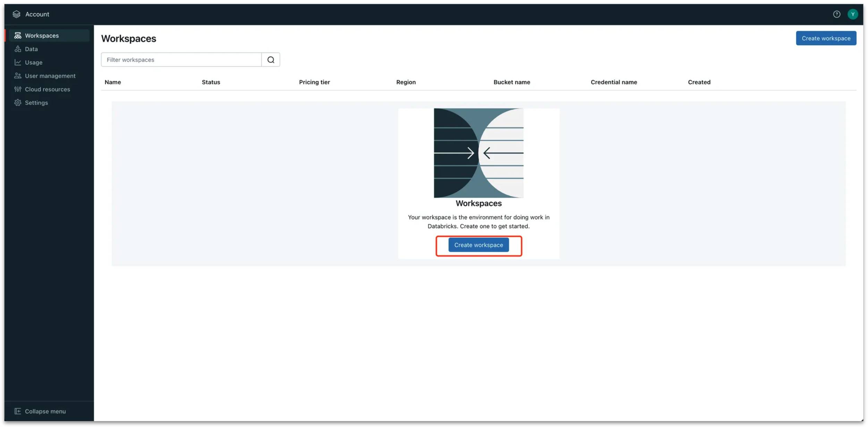Click the search magnifier icon
This screenshot has width=868, height=427.
click(271, 60)
